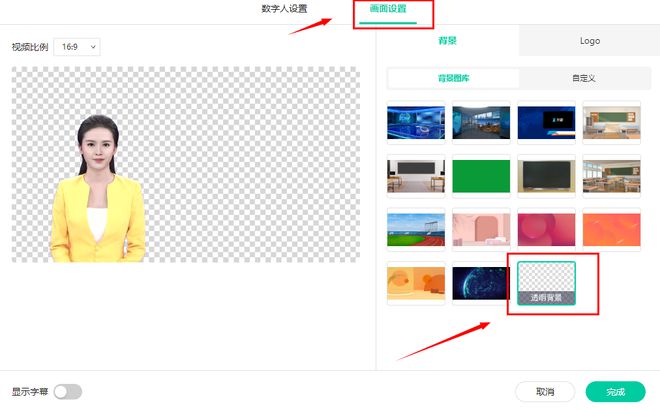Select the 背景 panel tab
Screen dimensions: 660x410
[448, 41]
